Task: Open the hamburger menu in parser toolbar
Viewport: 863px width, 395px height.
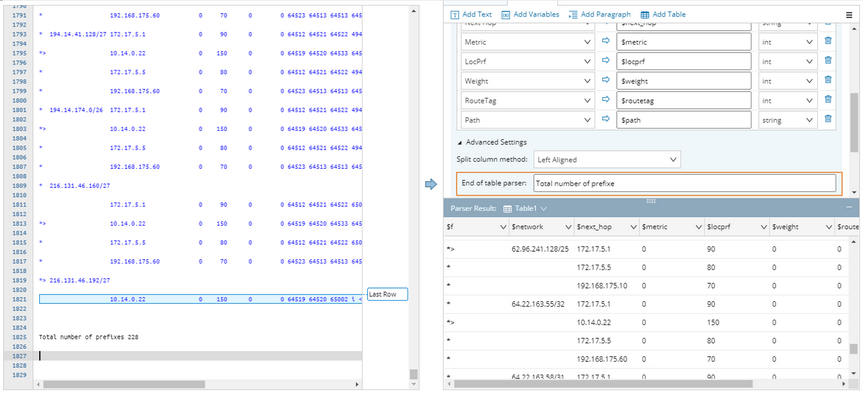Action: coord(849,15)
